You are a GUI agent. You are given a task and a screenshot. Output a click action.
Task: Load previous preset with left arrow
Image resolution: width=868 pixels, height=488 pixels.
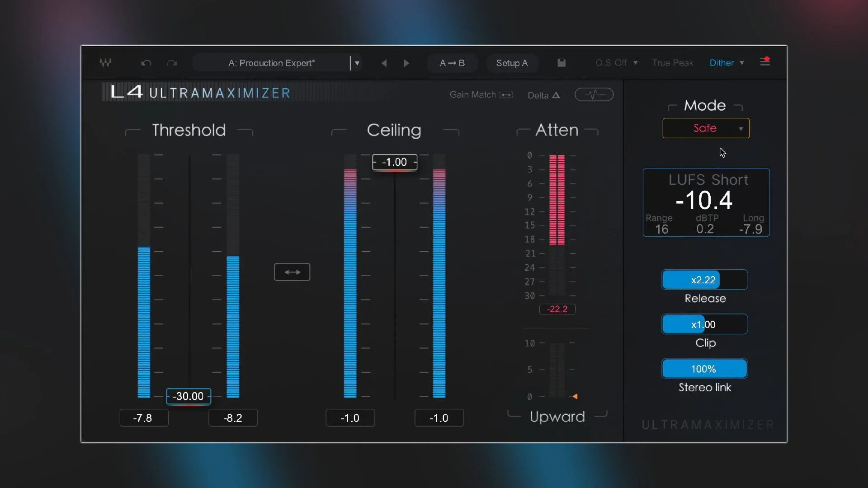click(384, 63)
